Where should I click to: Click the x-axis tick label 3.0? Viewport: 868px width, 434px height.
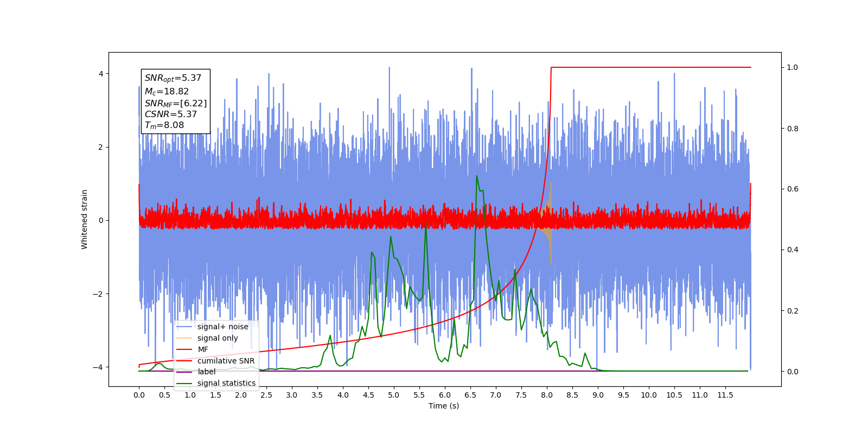pos(292,395)
